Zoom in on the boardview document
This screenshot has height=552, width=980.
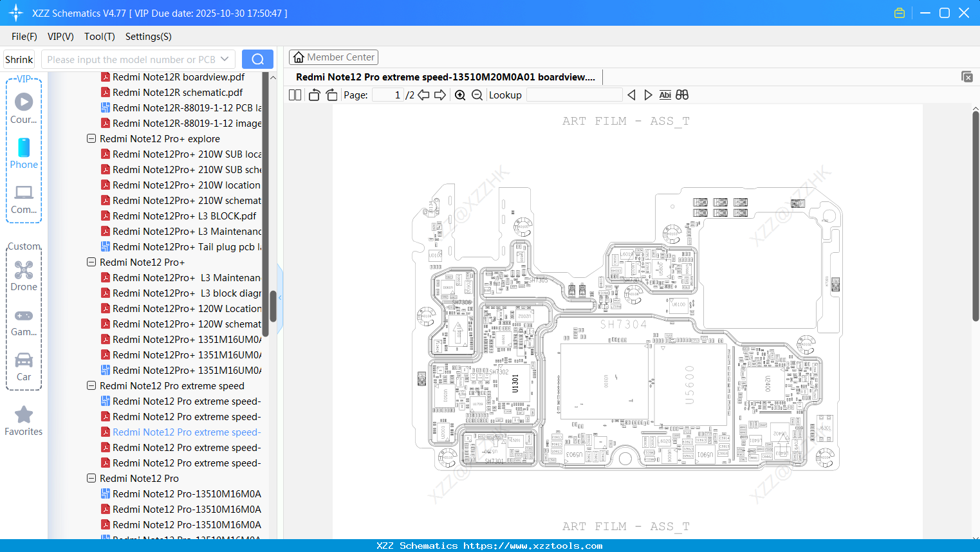[460, 95]
